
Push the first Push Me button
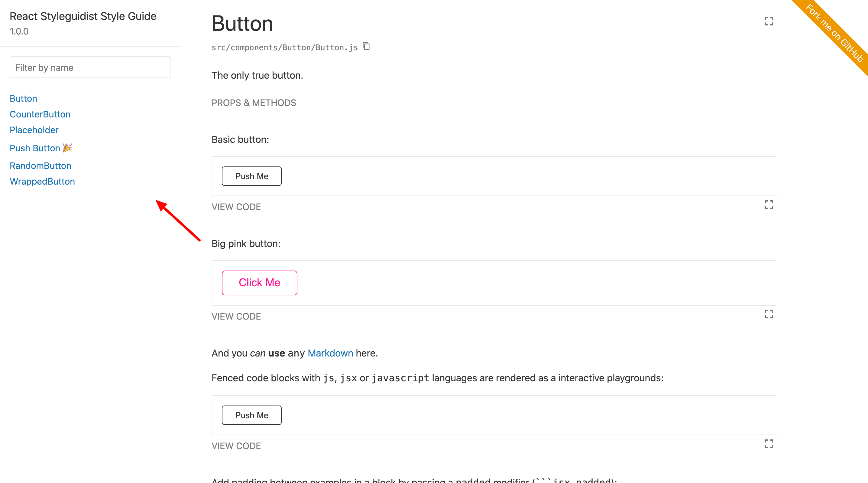pyautogui.click(x=251, y=176)
